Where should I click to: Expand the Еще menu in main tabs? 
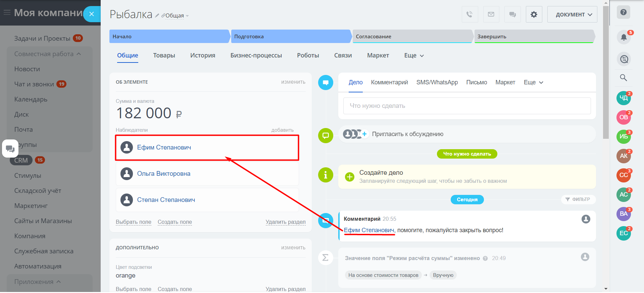(x=414, y=55)
